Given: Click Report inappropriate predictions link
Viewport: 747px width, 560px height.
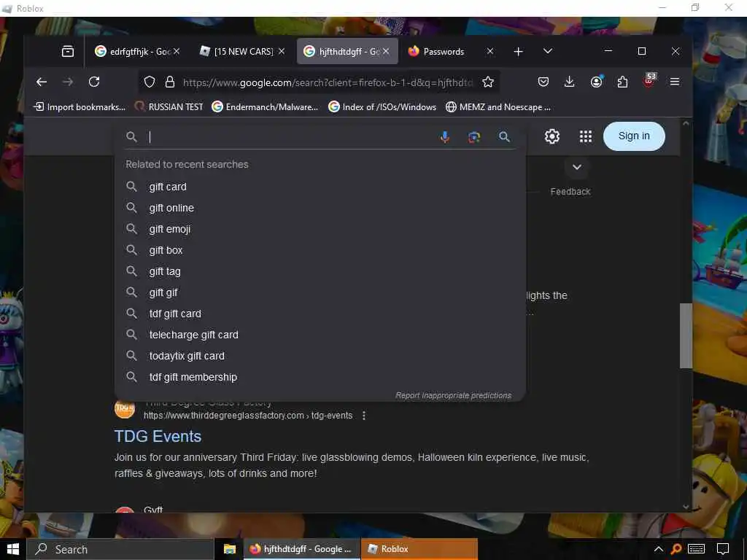Looking at the screenshot, I should point(453,395).
